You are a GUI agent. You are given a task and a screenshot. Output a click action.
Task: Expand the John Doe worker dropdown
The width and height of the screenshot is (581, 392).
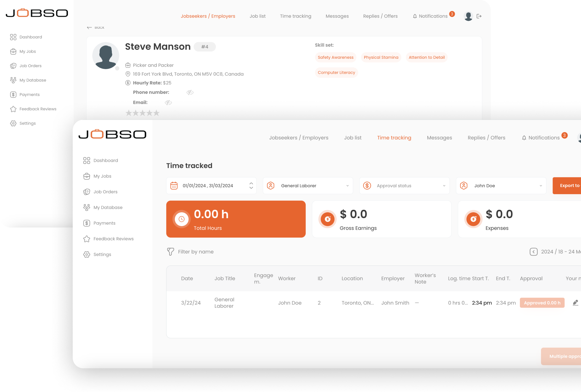coord(540,186)
